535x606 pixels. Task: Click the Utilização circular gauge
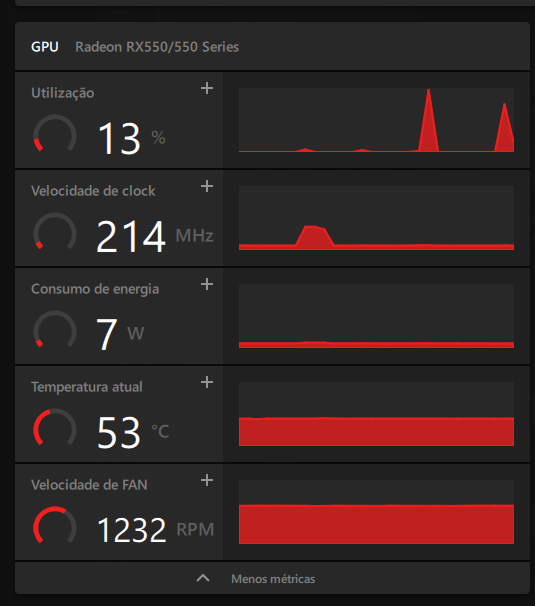click(55, 134)
